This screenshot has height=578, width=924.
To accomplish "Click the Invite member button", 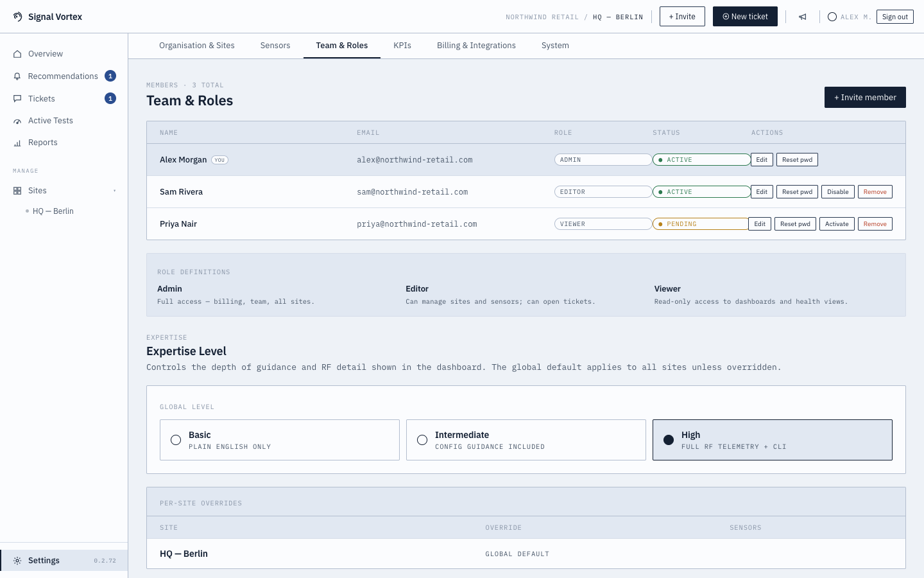I will [865, 98].
